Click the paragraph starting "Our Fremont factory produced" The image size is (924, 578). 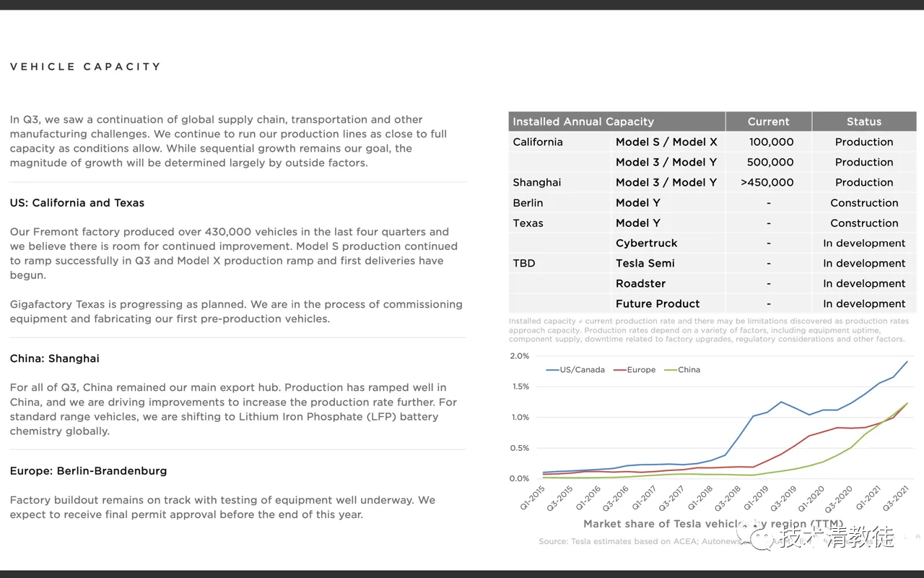pos(234,254)
